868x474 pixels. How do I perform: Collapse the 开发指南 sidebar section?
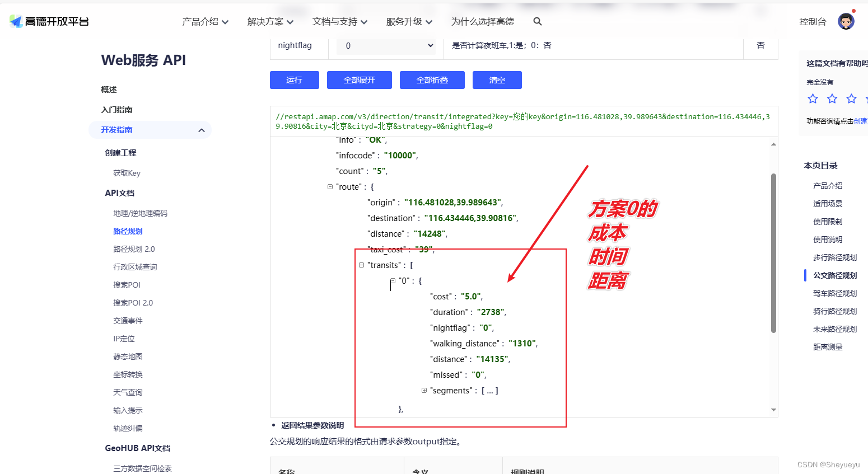202,130
